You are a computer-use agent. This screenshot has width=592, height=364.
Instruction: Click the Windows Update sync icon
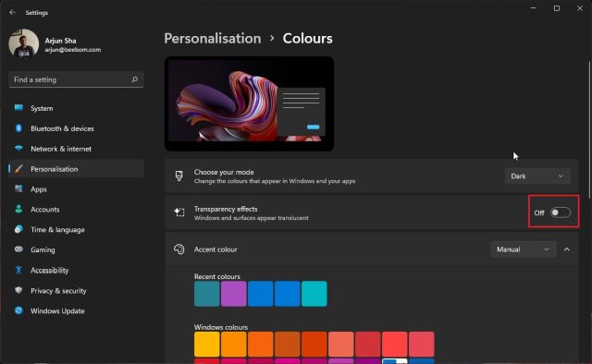18,310
